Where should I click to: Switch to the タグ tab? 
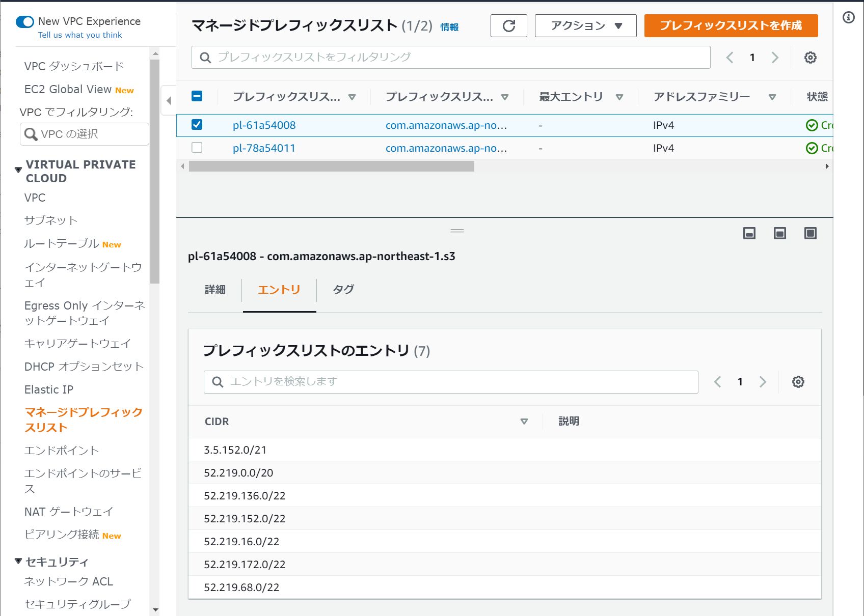tap(343, 290)
